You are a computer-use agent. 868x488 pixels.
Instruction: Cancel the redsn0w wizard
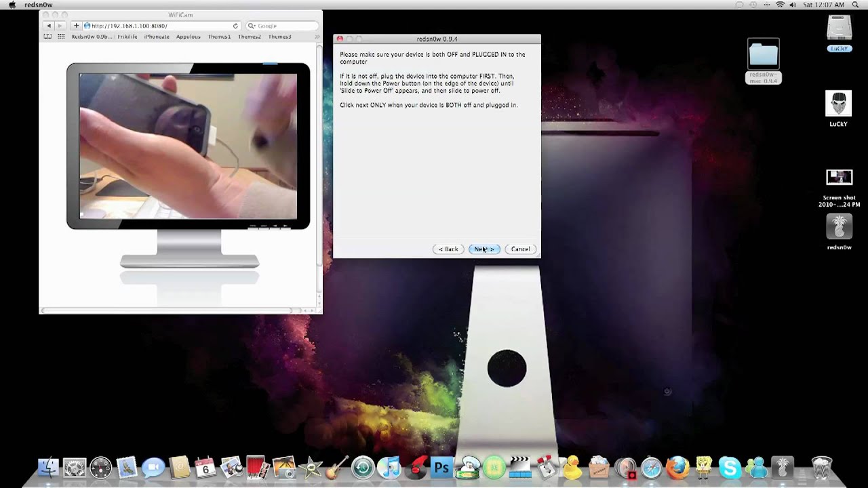(520, 249)
